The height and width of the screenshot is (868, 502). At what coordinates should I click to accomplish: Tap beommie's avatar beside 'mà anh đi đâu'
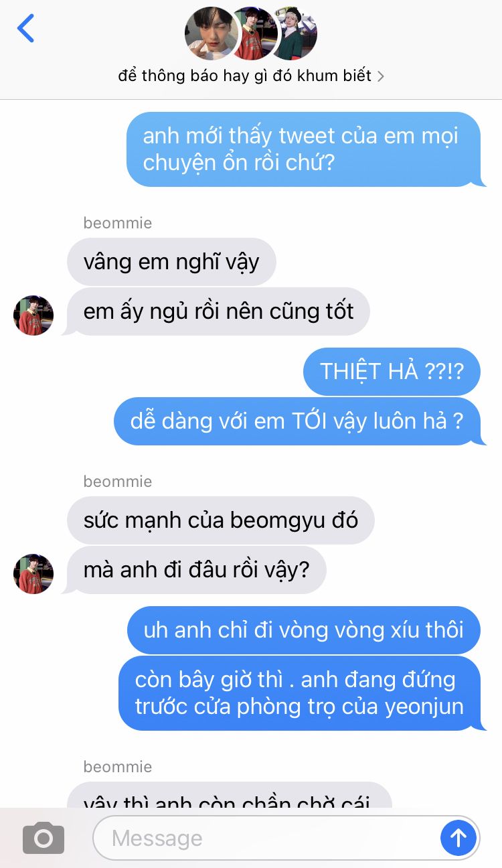[33, 573]
